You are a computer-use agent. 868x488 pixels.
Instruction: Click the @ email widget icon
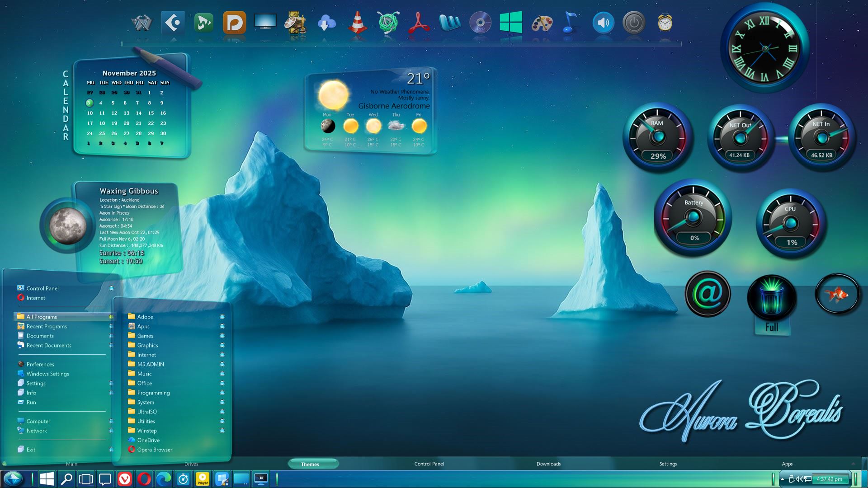(x=708, y=294)
